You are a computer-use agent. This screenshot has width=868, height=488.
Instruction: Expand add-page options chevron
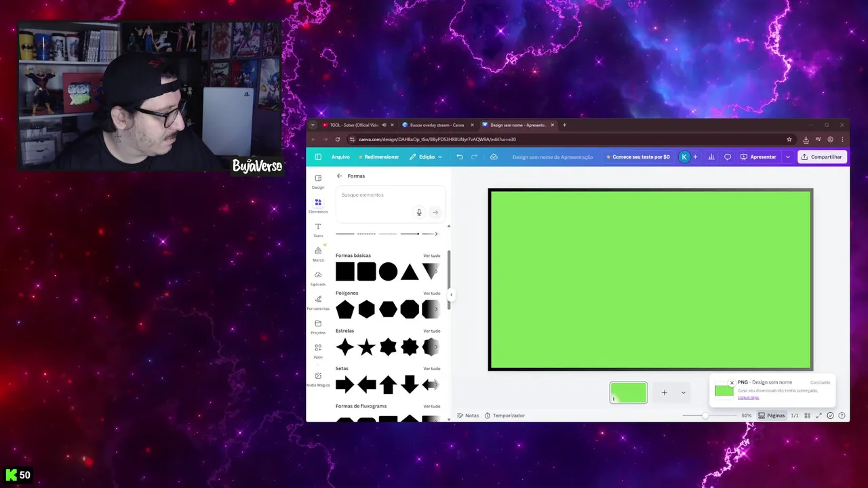pos(683,392)
